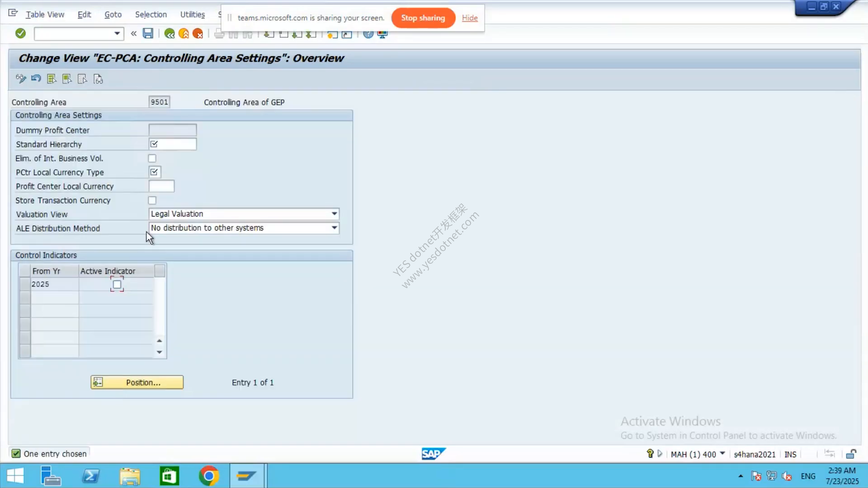Image resolution: width=868 pixels, height=488 pixels.
Task: Expand the command field dropdown arrow
Action: click(x=117, y=33)
